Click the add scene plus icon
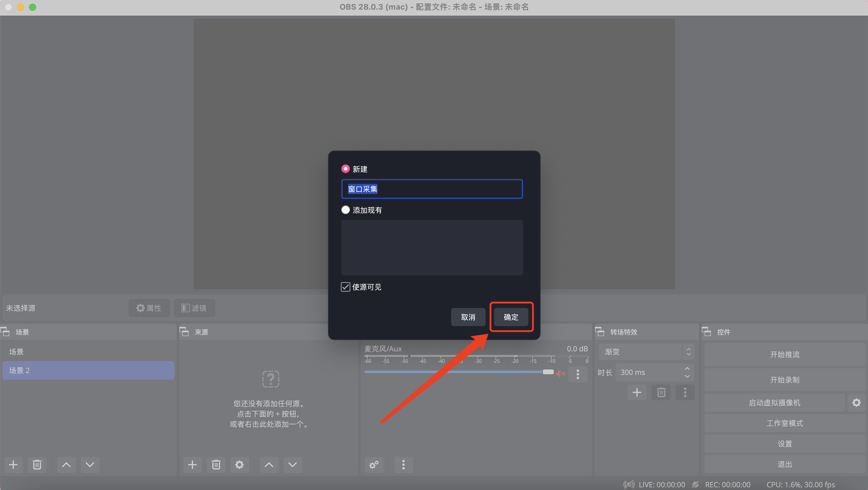 (14, 465)
